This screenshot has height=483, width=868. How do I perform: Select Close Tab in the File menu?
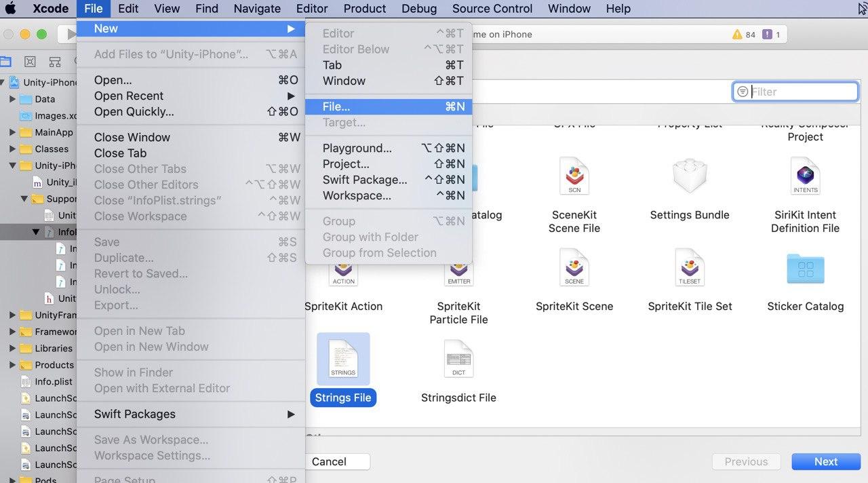(x=191, y=153)
